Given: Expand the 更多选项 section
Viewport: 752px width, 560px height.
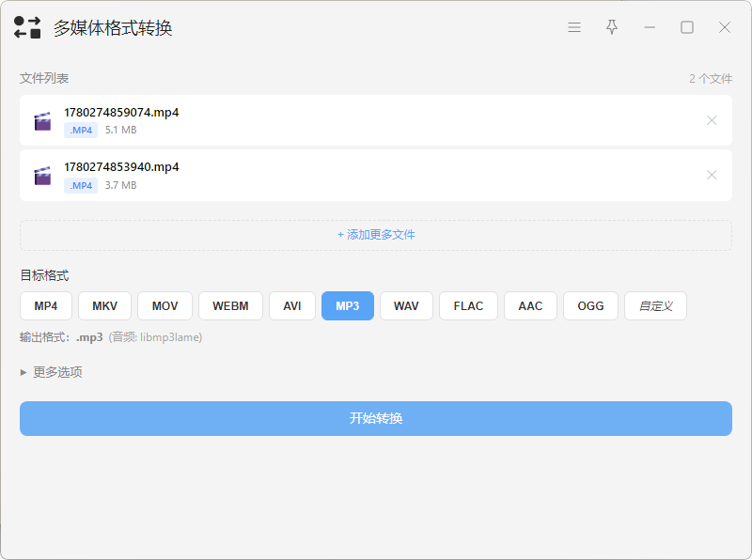Looking at the screenshot, I should pyautogui.click(x=52, y=372).
